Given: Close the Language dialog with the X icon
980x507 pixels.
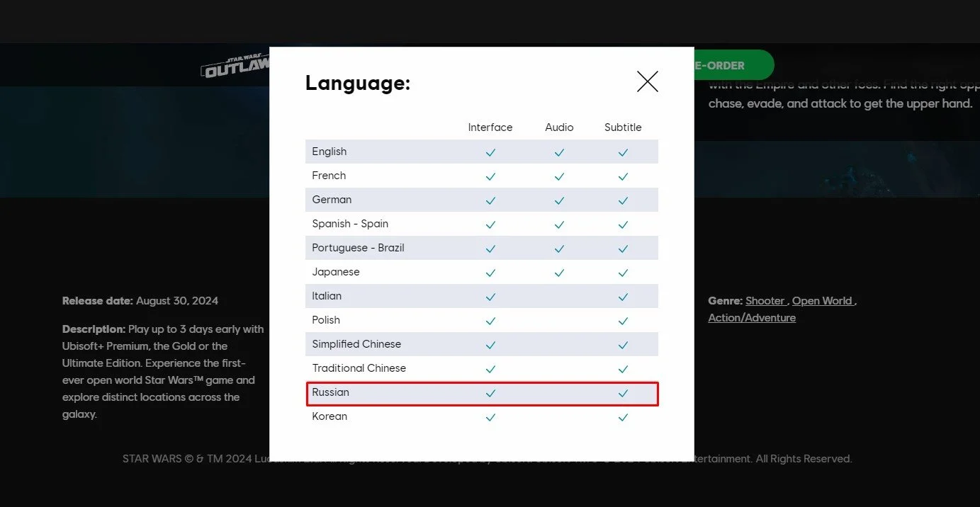Looking at the screenshot, I should (648, 81).
